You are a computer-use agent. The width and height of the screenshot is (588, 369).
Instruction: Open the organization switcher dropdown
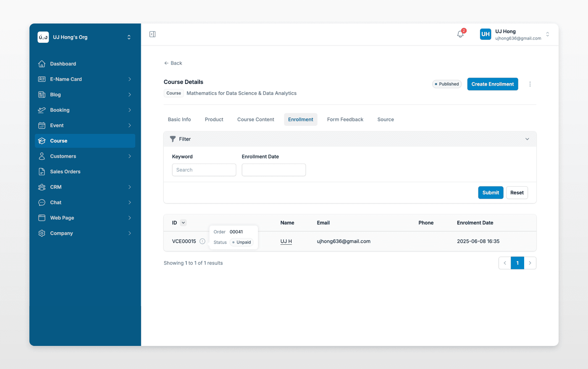click(129, 37)
